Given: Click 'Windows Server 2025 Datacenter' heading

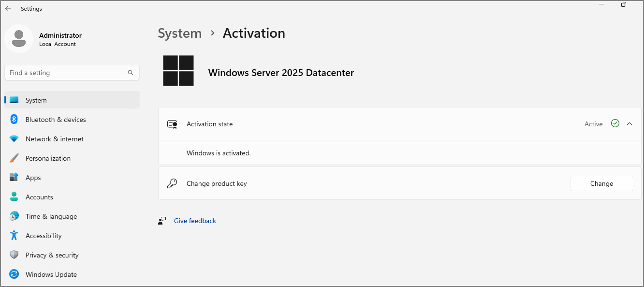Looking at the screenshot, I should point(281,73).
